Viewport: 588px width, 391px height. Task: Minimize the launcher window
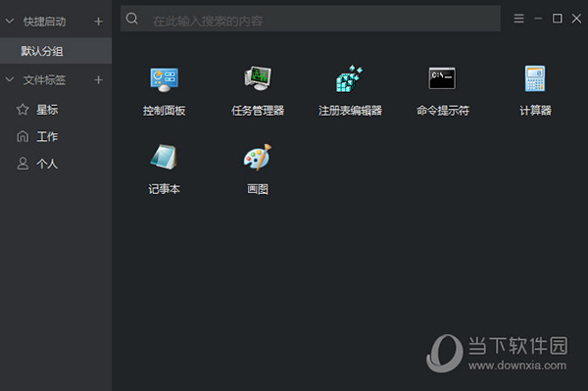(538, 19)
